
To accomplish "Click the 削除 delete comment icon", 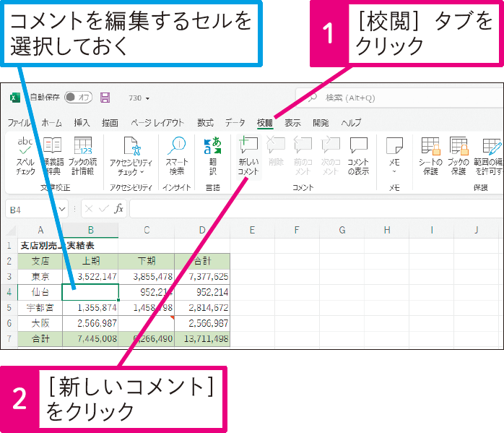I will point(276,151).
